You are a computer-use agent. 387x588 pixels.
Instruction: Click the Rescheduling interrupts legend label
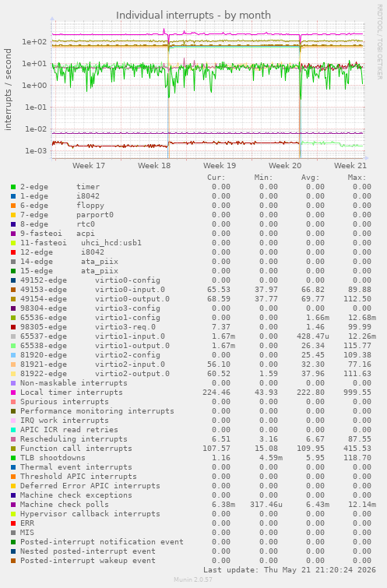tap(73, 439)
